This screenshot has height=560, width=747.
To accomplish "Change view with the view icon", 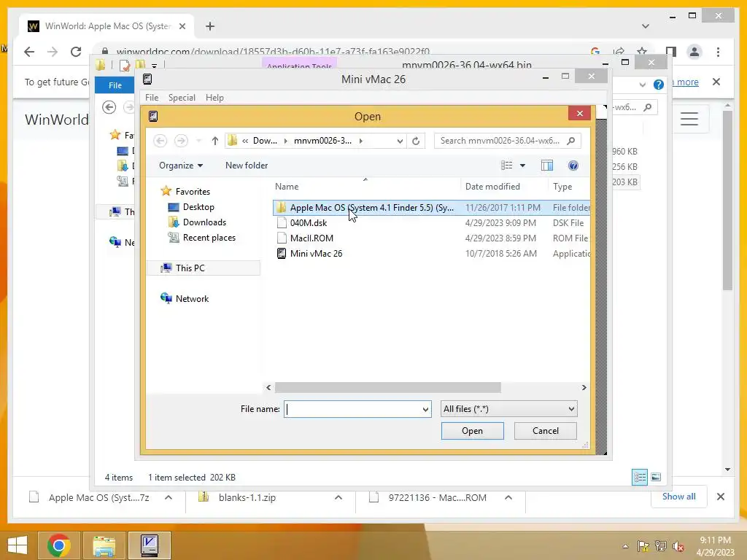I will click(507, 166).
